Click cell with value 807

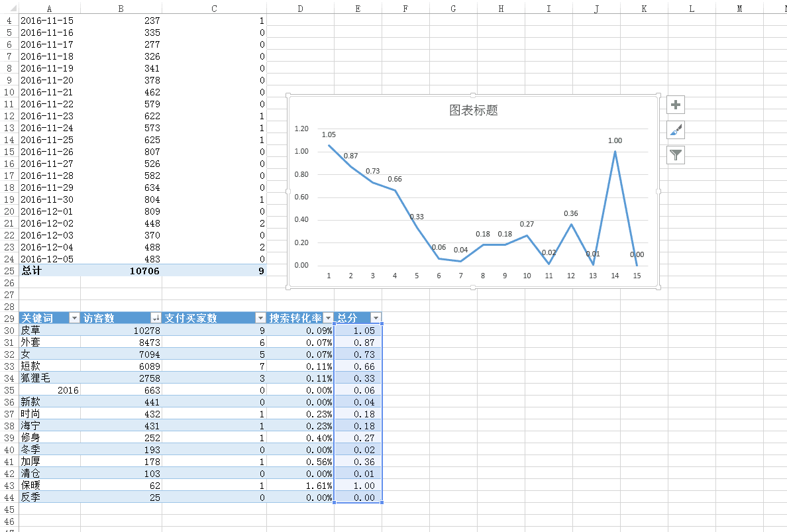tap(121, 152)
